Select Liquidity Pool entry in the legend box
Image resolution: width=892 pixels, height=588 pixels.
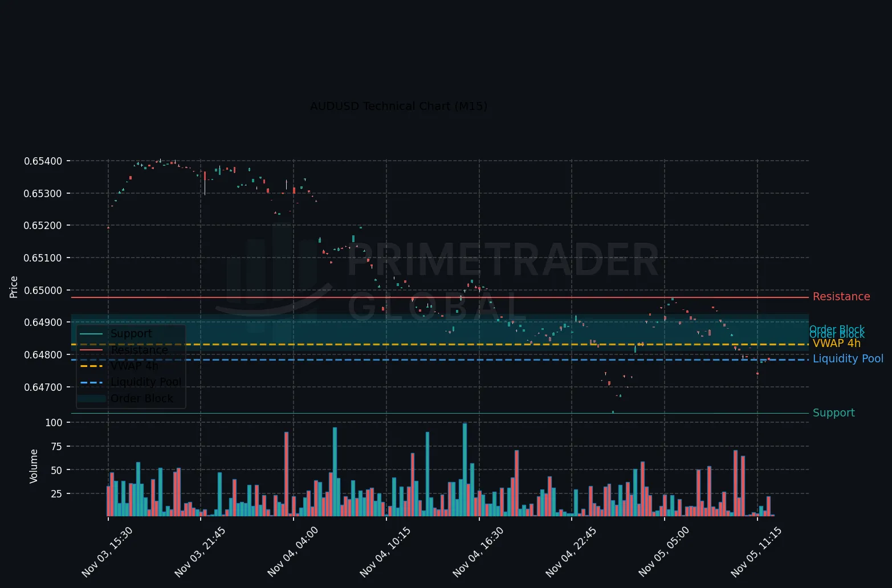point(146,382)
